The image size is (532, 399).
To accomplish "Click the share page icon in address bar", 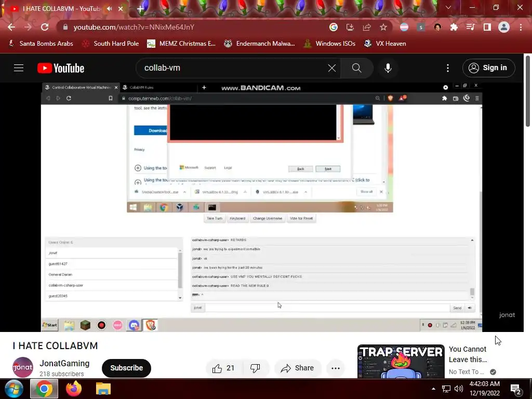I will click(x=367, y=27).
